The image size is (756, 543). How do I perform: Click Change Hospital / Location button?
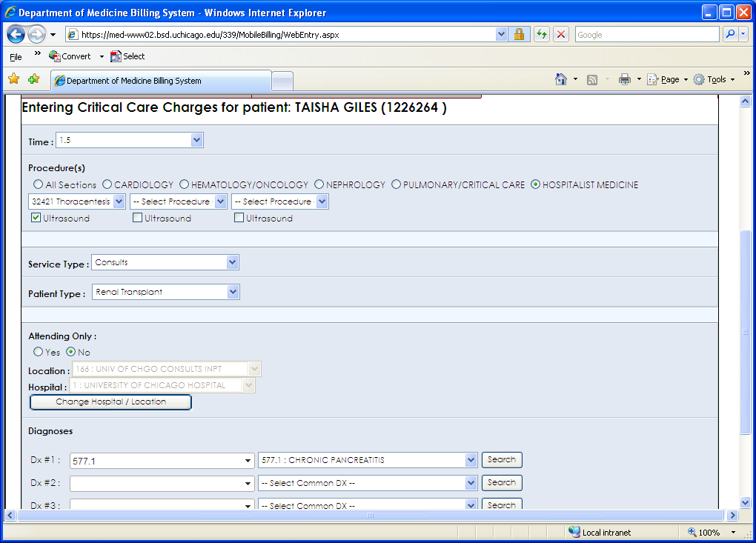(110, 402)
